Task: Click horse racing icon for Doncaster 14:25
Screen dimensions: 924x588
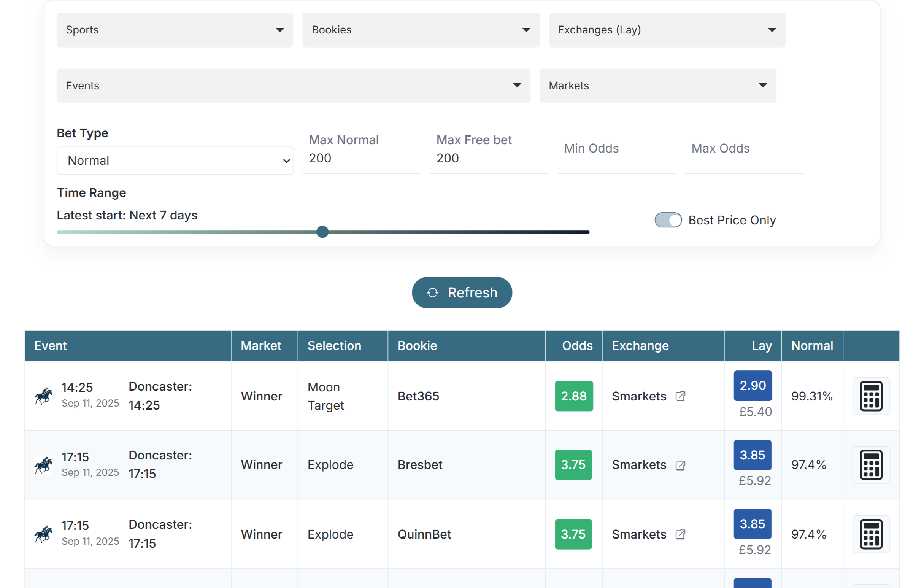Action: pyautogui.click(x=43, y=396)
